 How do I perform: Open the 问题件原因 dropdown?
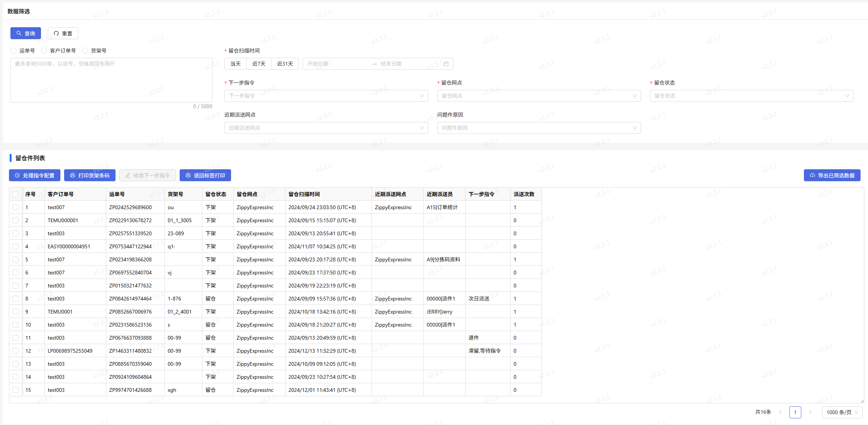click(539, 128)
